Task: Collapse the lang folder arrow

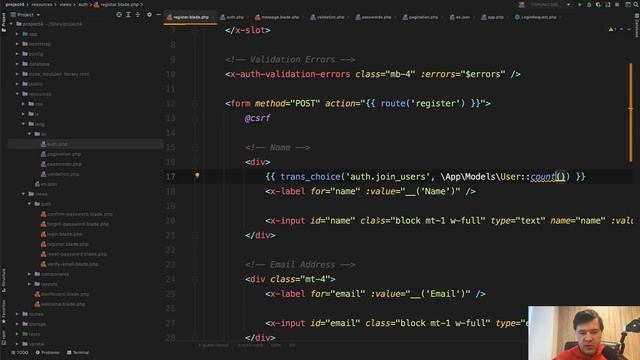Action: pyautogui.click(x=23, y=124)
